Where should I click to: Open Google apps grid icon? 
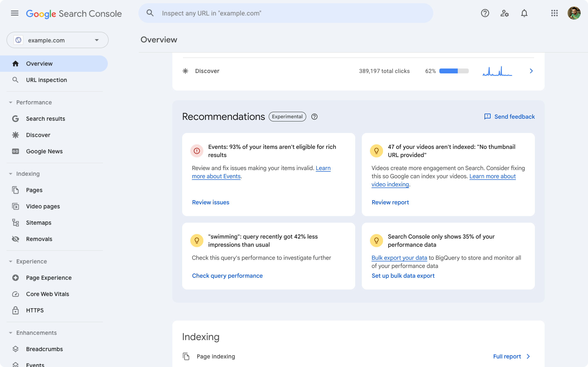(x=555, y=13)
